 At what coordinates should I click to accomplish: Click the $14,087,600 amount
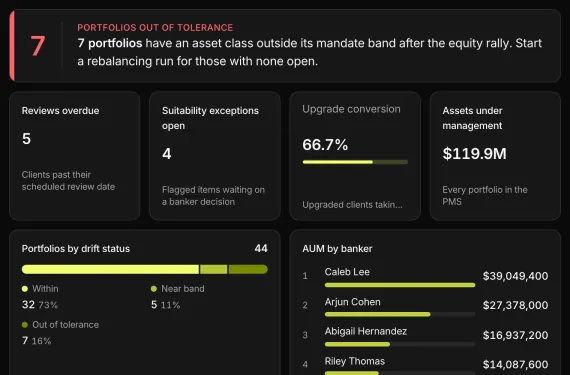[515, 364]
